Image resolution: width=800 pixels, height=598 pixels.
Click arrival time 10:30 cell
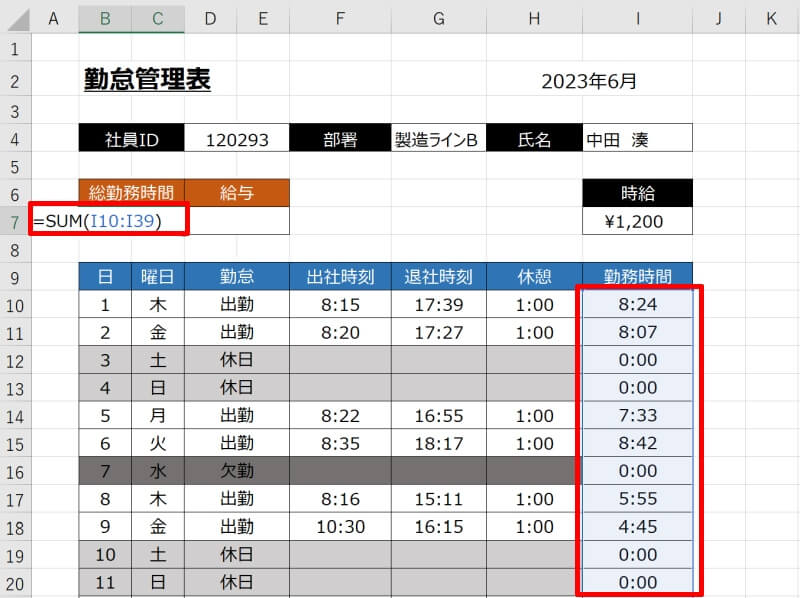click(340, 526)
